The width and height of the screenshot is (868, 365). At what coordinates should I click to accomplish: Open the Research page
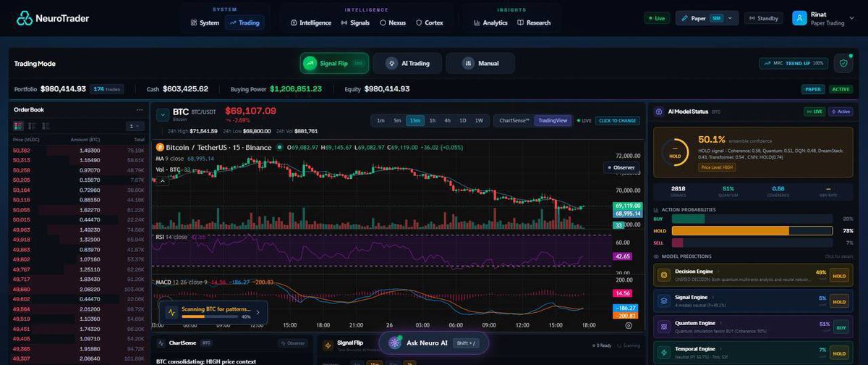click(534, 22)
